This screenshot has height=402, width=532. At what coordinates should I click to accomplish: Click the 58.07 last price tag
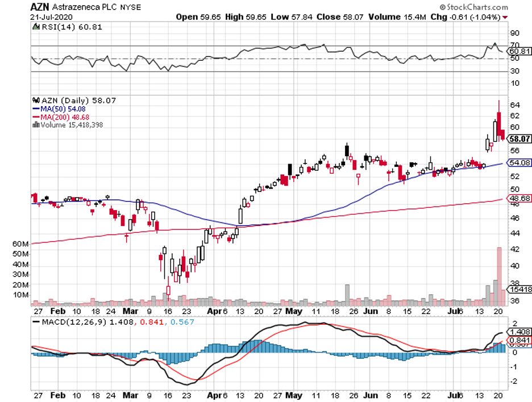coord(519,139)
